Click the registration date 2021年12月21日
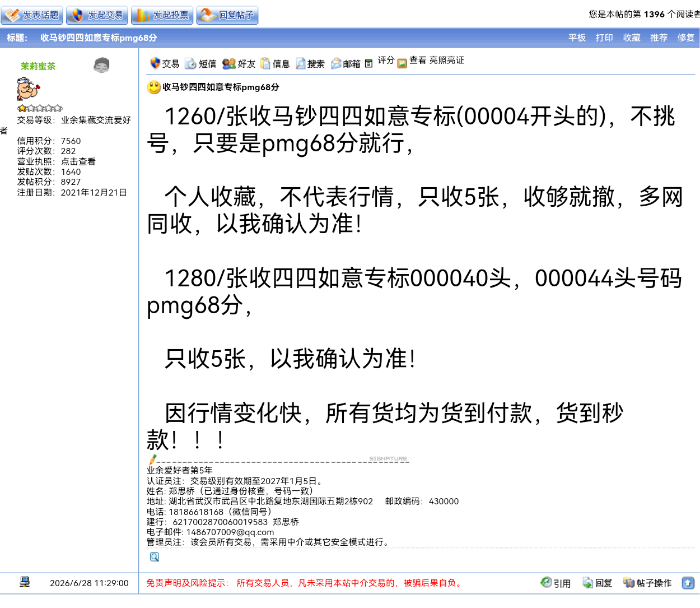Image resolution: width=700 pixels, height=608 pixels. click(x=94, y=192)
